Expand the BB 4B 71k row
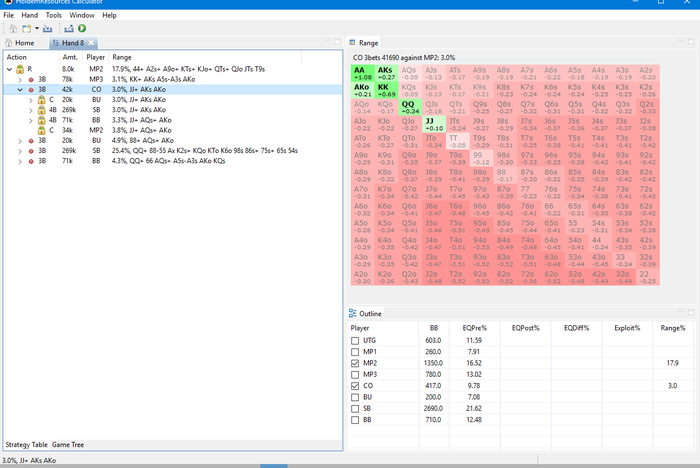The width and height of the screenshot is (700, 468). point(31,121)
